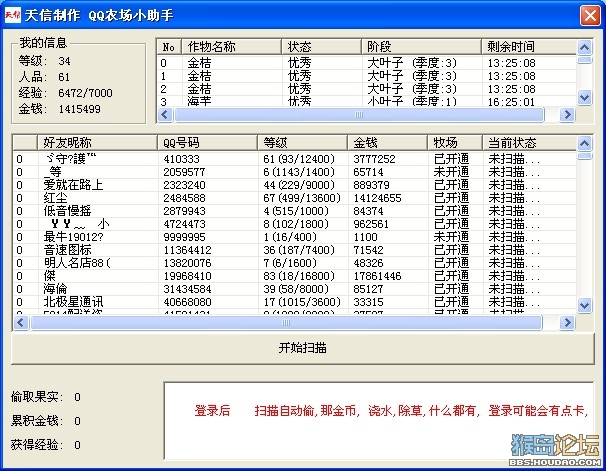Click level cell 61 (93/12400)

tap(299, 159)
